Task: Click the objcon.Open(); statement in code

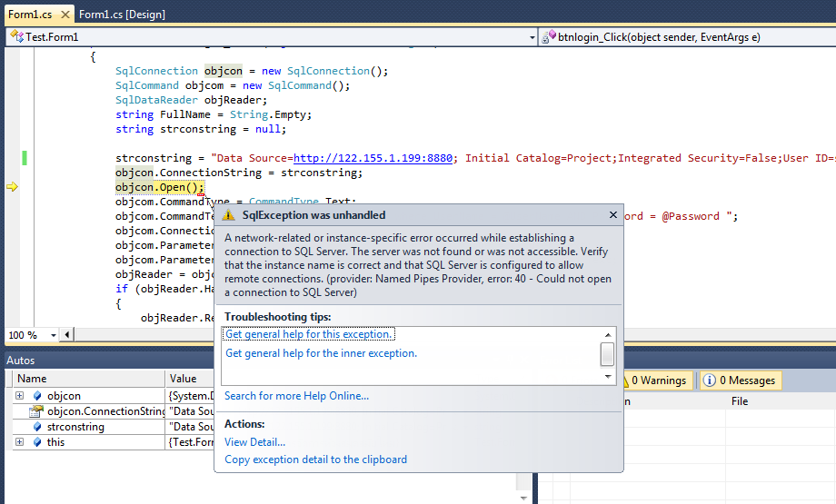Action: click(x=160, y=187)
